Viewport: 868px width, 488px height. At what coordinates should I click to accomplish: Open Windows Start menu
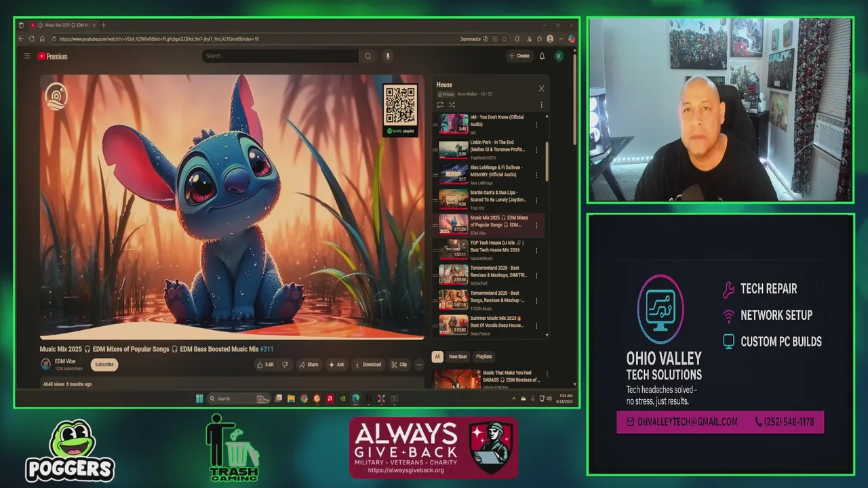coord(199,399)
